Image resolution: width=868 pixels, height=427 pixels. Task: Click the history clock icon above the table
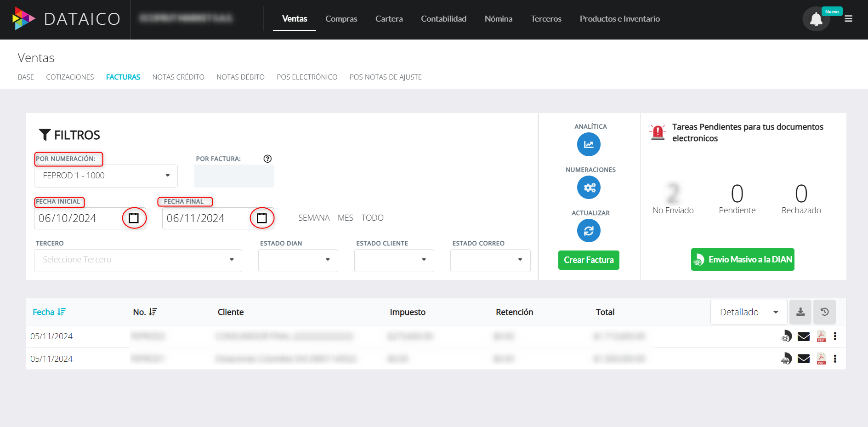pos(825,312)
